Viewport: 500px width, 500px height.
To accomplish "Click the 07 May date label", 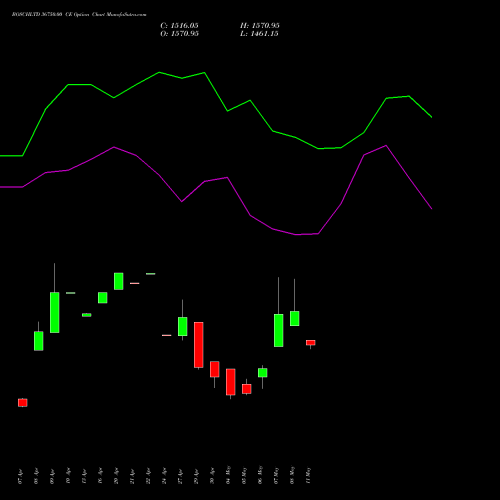I will [276, 475].
